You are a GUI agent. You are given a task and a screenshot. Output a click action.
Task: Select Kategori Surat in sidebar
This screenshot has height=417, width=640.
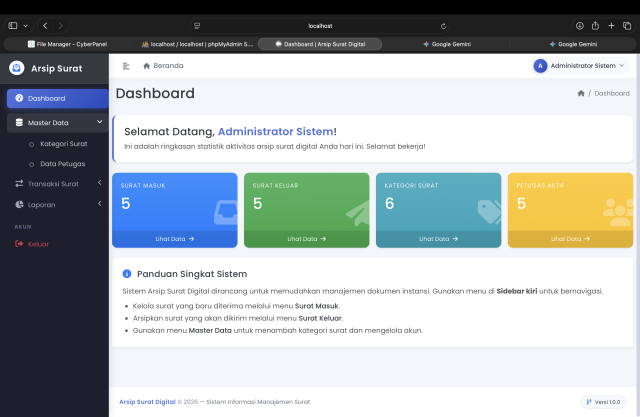coord(63,143)
